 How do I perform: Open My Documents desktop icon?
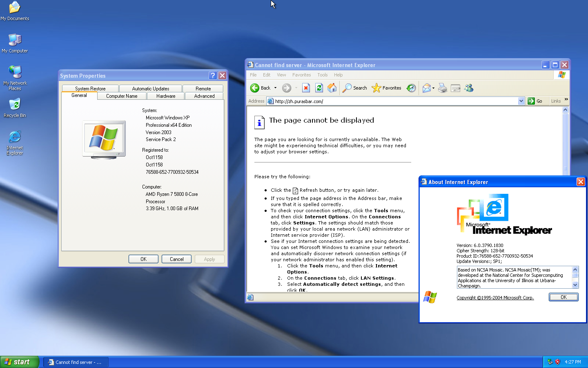(x=15, y=11)
